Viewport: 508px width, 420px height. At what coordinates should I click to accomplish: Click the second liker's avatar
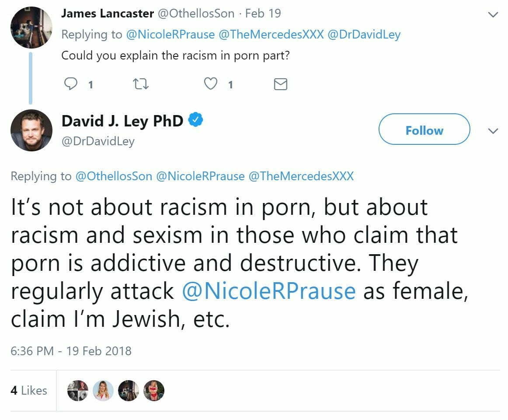click(x=103, y=390)
